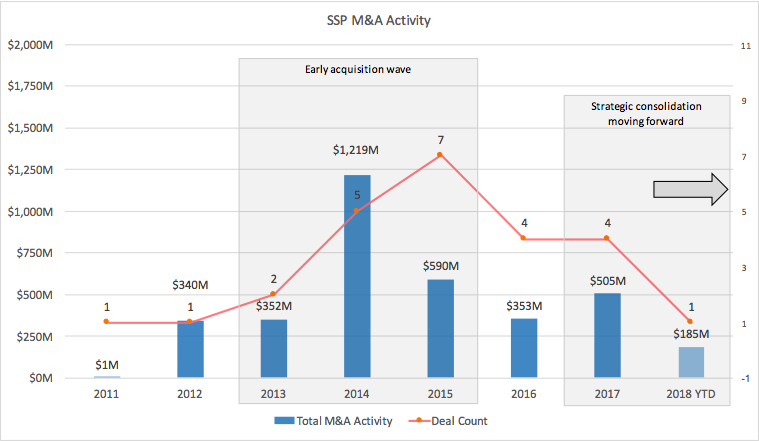Select the light blue 2018 YTD bar
This screenshot has height=441, width=759.
[690, 362]
